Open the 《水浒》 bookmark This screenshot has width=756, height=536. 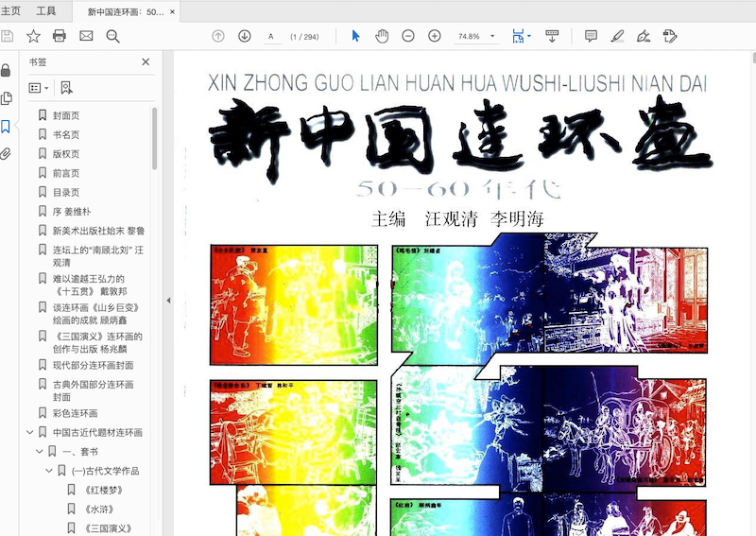pyautogui.click(x=99, y=509)
